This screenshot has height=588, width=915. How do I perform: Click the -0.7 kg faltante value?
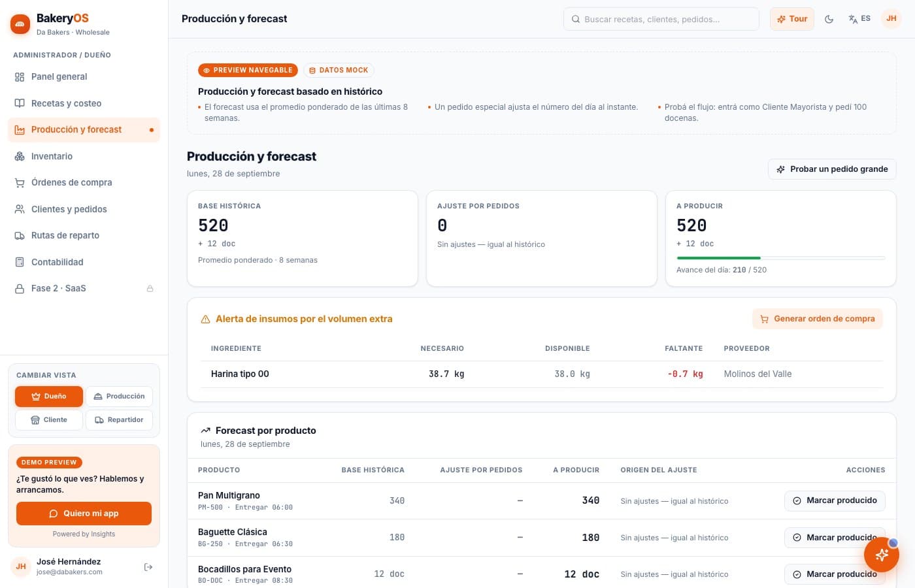[685, 374]
